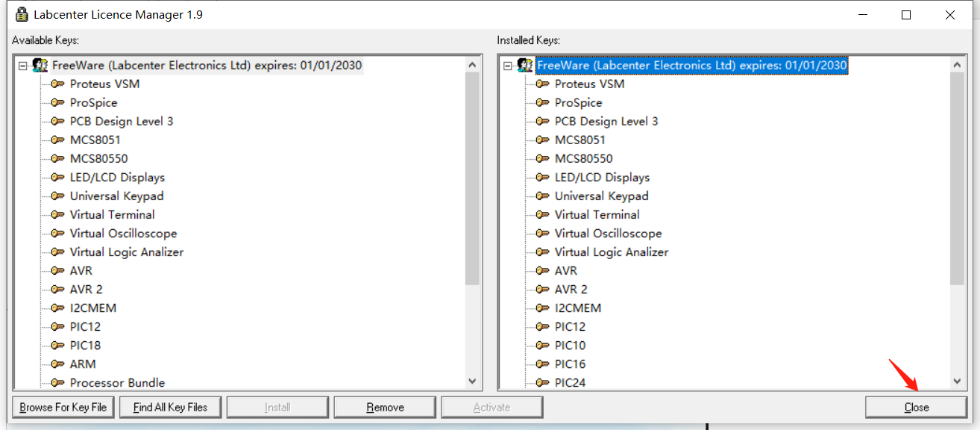
Task: Click key icon beside LED/LCD Displays in Installed Keys
Action: (x=542, y=177)
